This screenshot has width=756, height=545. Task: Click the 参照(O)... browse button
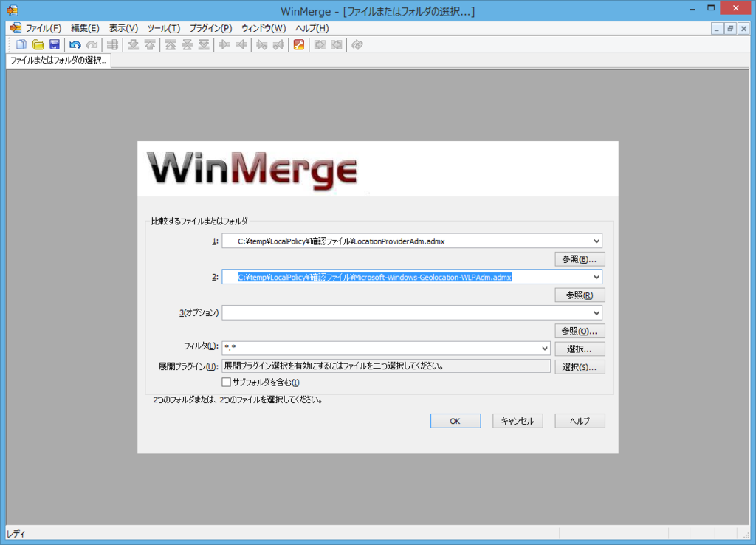(580, 331)
